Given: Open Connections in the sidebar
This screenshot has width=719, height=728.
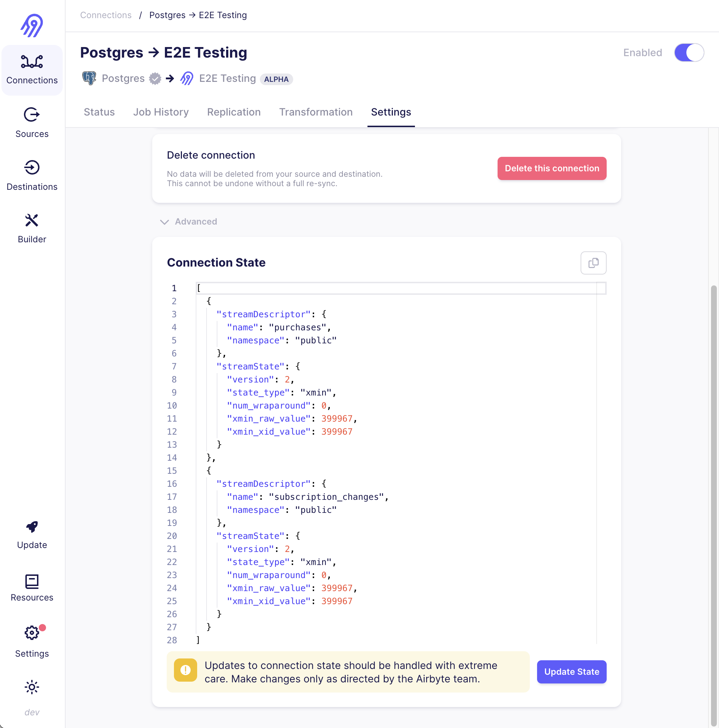Looking at the screenshot, I should 32,70.
